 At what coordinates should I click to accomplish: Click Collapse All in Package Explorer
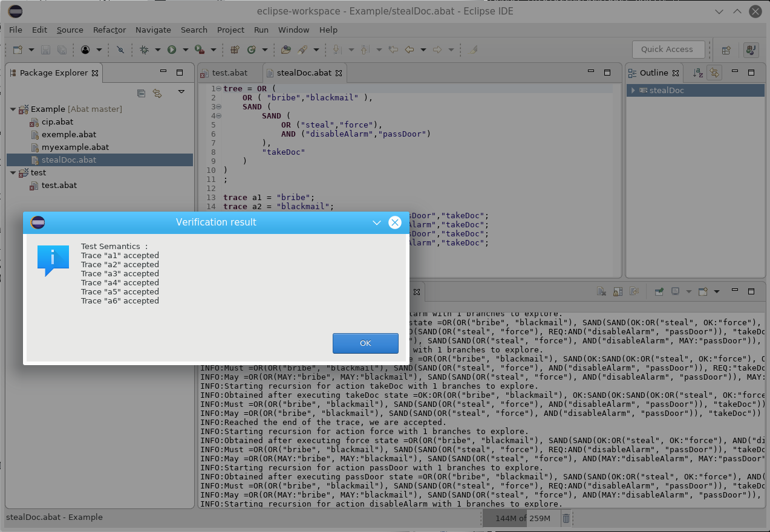141,92
